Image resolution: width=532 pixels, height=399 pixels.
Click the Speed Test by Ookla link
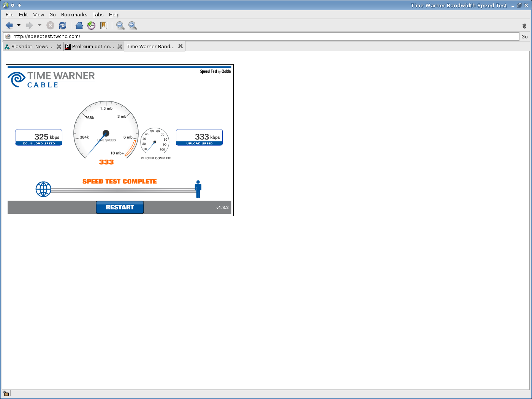point(215,71)
